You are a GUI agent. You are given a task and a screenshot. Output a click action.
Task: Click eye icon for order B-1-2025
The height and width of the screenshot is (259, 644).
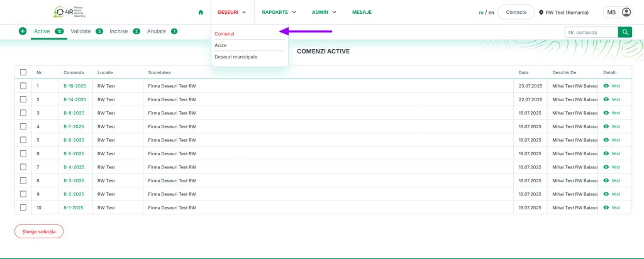point(606,207)
